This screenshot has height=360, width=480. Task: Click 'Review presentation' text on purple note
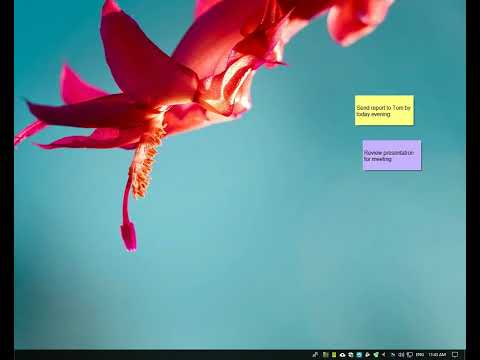[x=389, y=153]
